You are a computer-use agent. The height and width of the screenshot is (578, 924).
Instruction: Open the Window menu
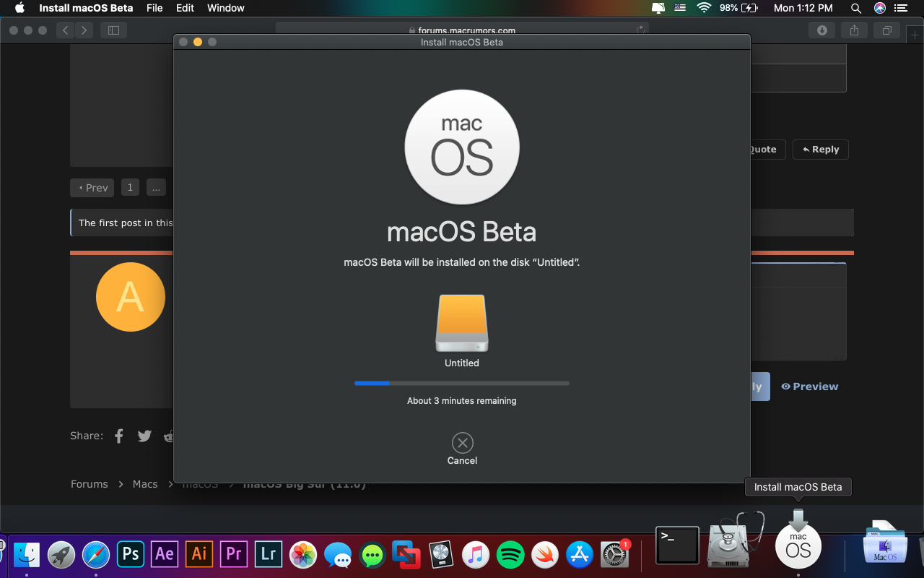click(x=226, y=8)
